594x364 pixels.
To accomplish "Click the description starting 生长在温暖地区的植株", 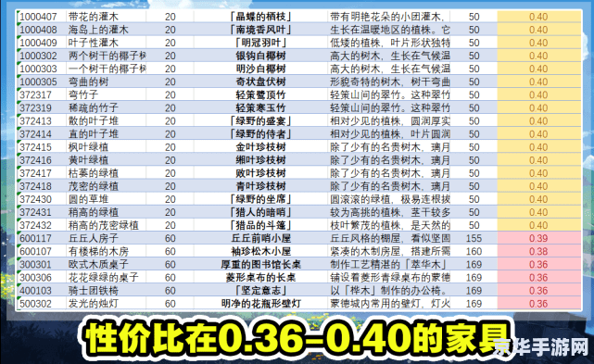I will 390,30.
